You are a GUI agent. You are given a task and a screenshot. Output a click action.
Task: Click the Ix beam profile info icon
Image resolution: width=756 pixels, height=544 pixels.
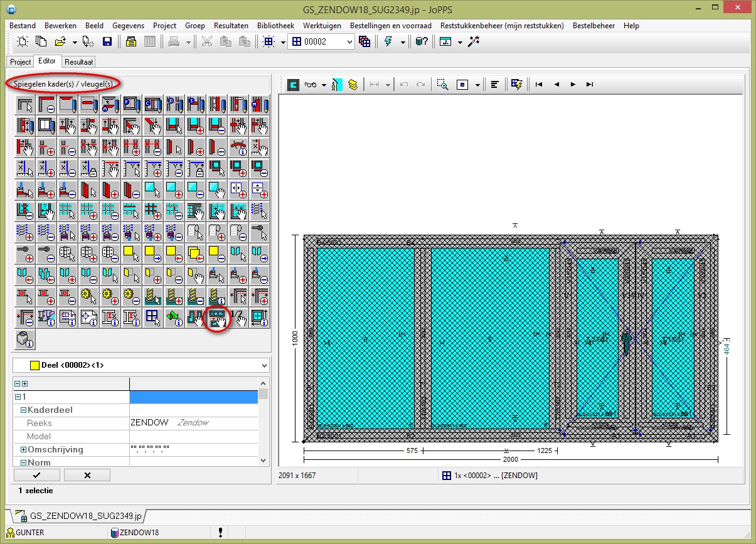coord(110,317)
